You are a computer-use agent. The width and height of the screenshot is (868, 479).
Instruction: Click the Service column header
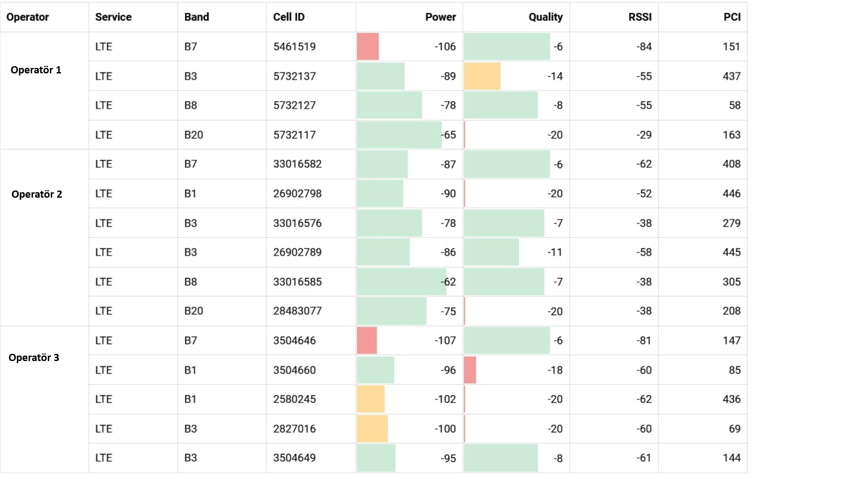click(113, 17)
